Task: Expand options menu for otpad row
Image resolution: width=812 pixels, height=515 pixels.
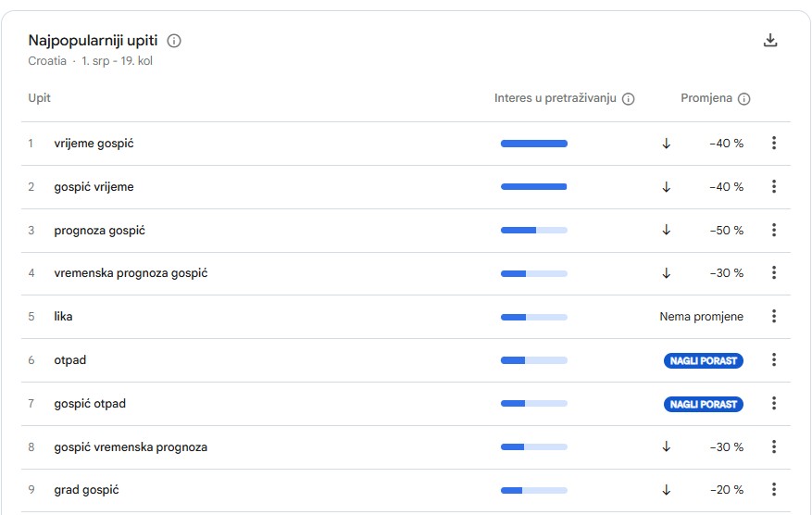Action: click(774, 359)
